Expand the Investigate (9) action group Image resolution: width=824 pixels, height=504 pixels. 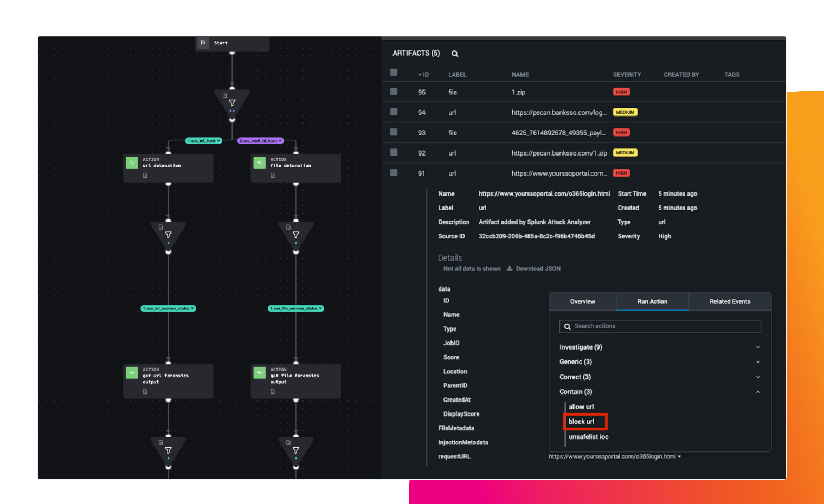click(758, 347)
